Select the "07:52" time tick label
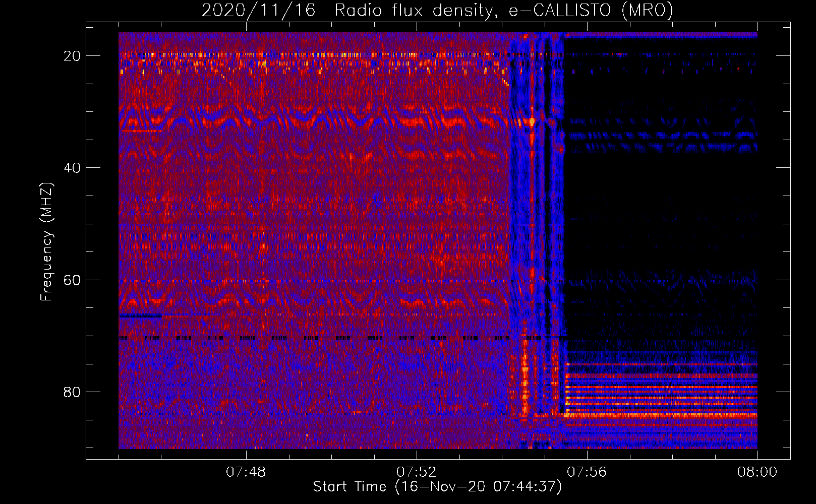This screenshot has height=504, width=816. 417,472
